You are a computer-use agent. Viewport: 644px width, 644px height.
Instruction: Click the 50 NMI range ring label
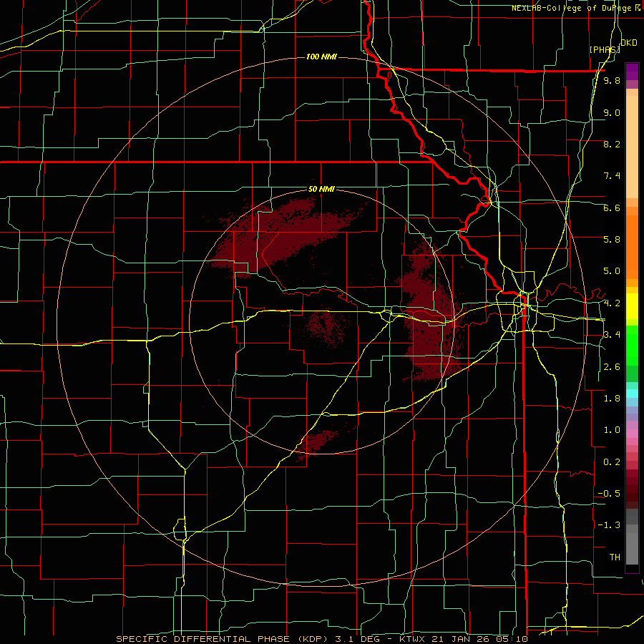tap(321, 190)
